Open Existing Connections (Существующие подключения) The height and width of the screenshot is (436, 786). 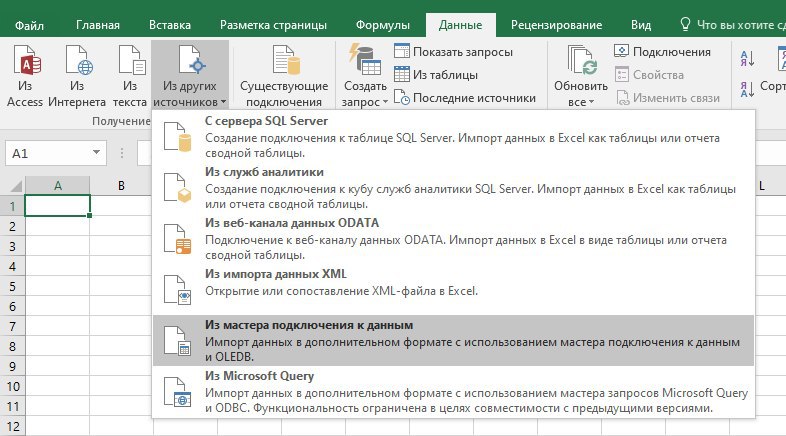tap(284, 76)
